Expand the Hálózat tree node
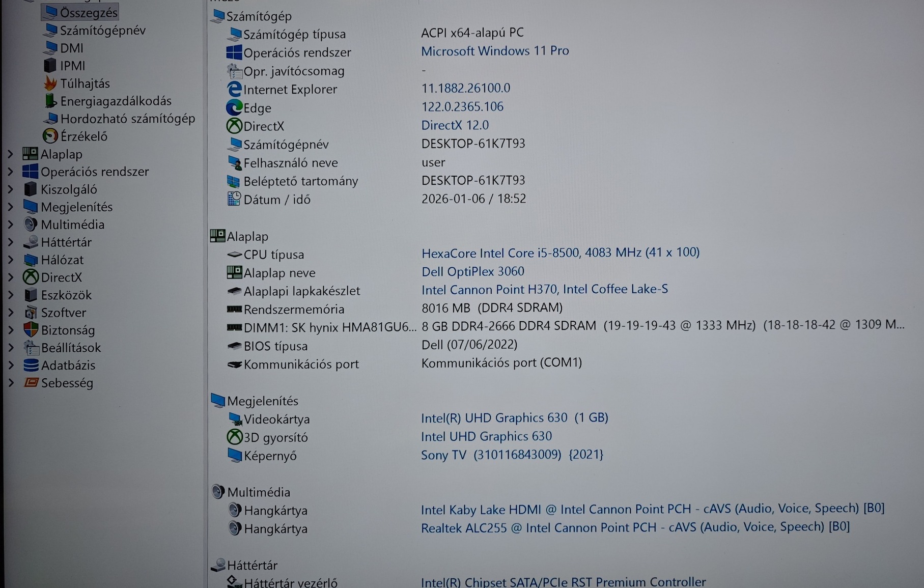The height and width of the screenshot is (588, 924). coord(10,260)
